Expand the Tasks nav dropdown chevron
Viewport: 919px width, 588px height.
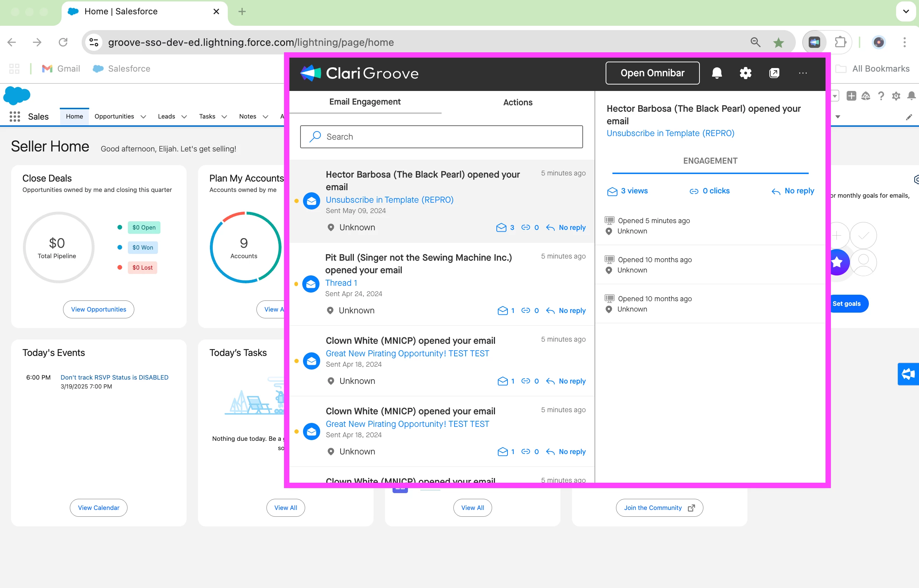[x=224, y=117]
